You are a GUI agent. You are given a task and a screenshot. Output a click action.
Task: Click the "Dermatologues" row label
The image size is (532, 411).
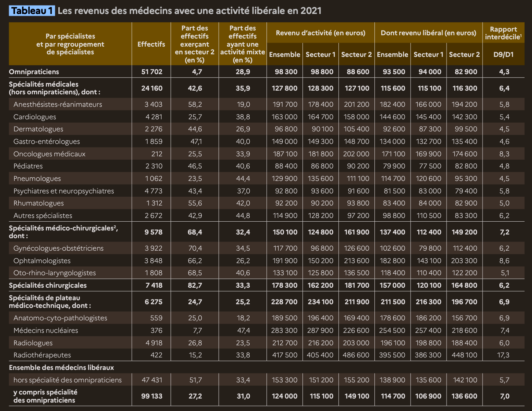click(x=38, y=129)
